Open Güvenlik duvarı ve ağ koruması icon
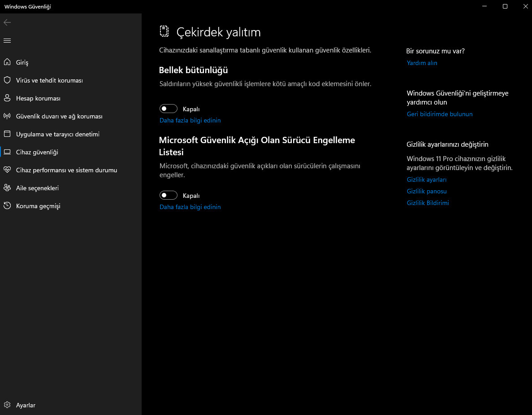Screen dimensions: 532x415 [7, 116]
